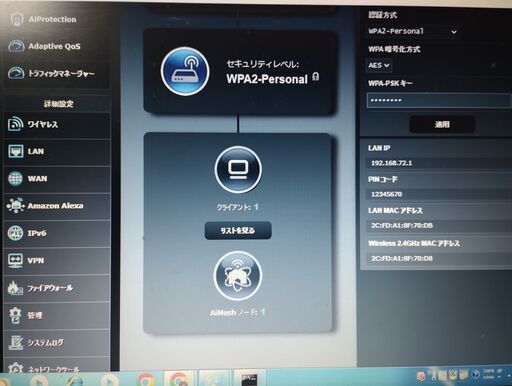Select the LAN IP value 192.168.72.1
Image resolution: width=512 pixels, height=386 pixels.
pyautogui.click(x=392, y=163)
